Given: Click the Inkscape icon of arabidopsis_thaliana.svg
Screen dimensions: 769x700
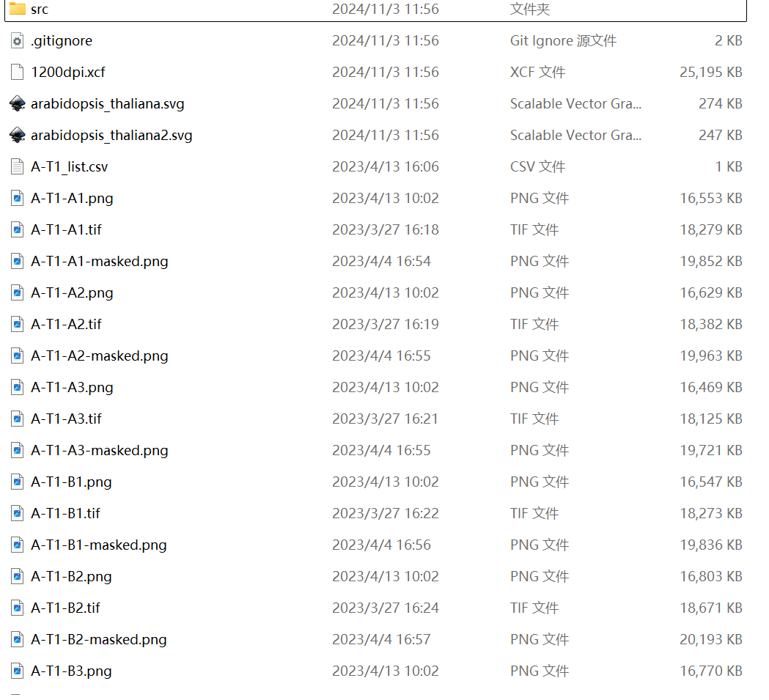Looking at the screenshot, I should [17, 103].
